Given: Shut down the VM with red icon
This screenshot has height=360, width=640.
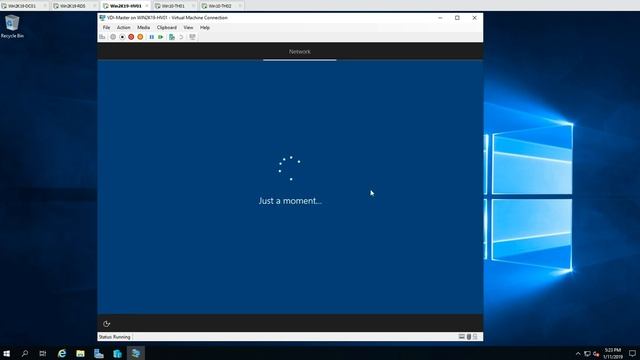Looking at the screenshot, I should tap(131, 37).
